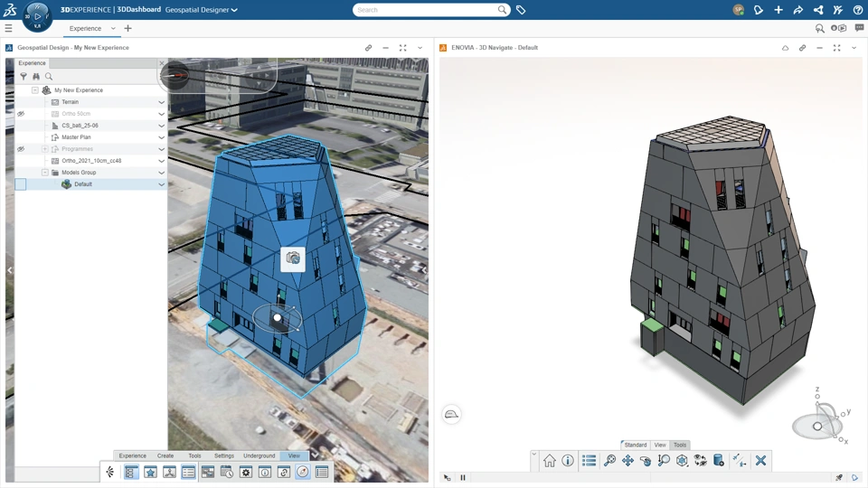Collapse the My New Experience tree node
Image resolution: width=868 pixels, height=488 pixels.
point(35,90)
